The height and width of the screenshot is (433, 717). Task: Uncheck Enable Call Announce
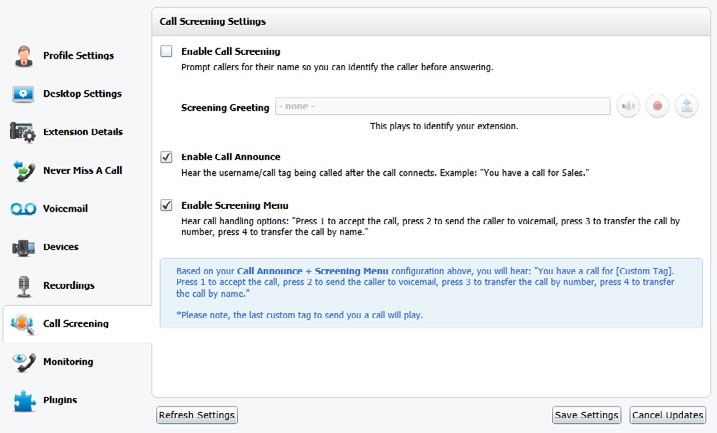(x=166, y=157)
